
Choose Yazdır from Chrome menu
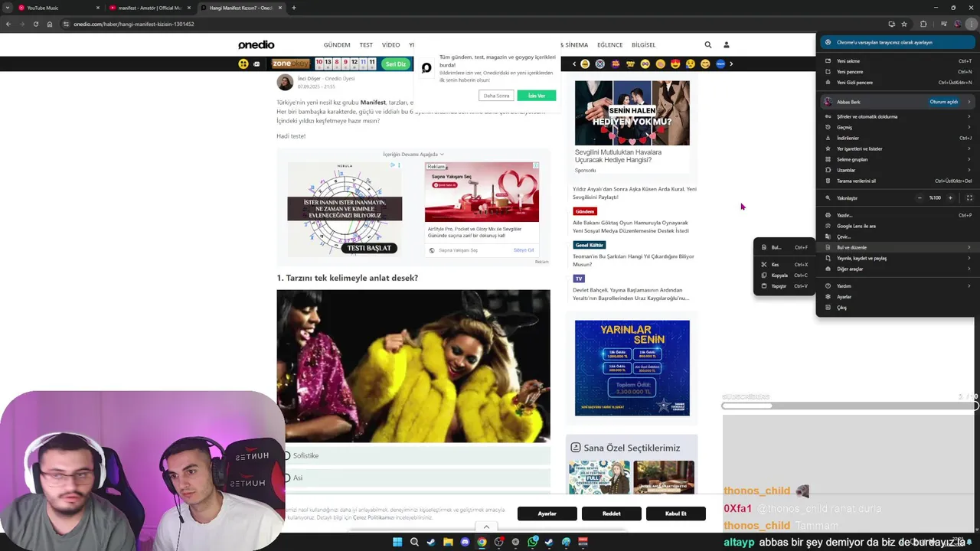click(897, 215)
